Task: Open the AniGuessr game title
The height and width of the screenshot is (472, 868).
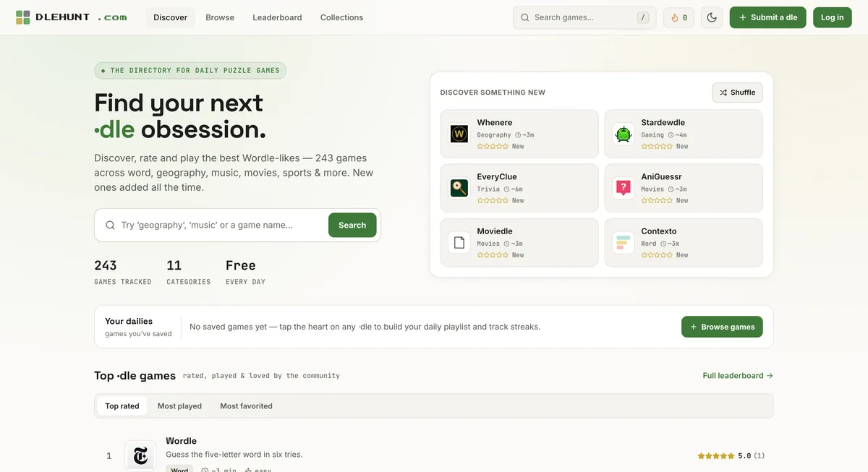Action: 661,177
